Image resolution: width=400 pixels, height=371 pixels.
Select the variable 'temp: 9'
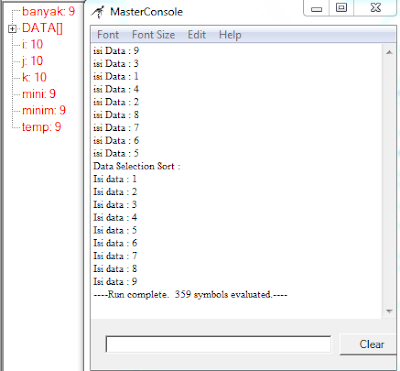tap(42, 127)
